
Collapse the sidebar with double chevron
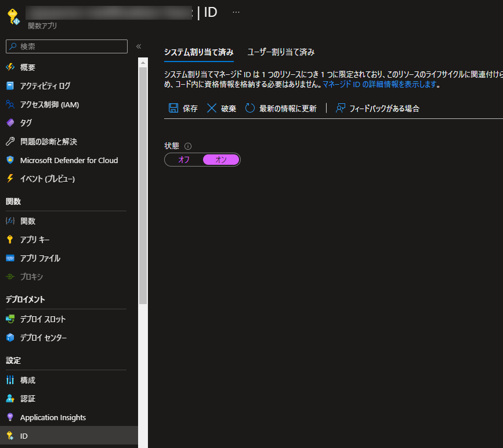[x=139, y=46]
